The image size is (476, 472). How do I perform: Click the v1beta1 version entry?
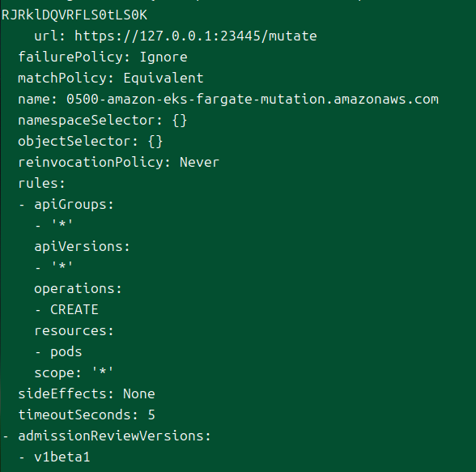coord(62,457)
